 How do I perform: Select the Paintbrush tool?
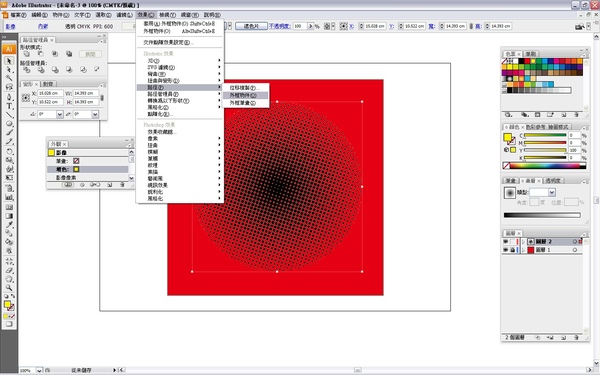coord(9,132)
